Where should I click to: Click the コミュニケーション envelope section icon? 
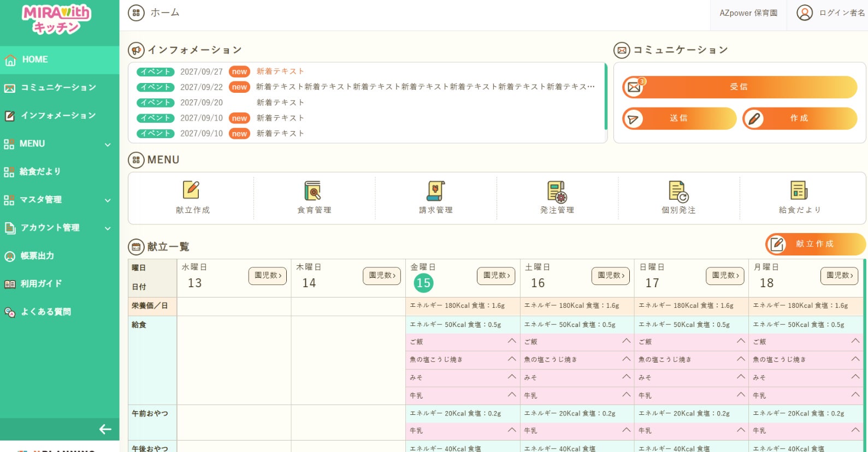click(622, 50)
